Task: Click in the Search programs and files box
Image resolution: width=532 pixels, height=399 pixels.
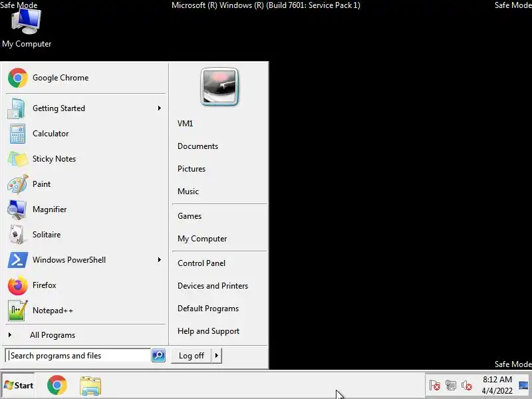Action: [78, 356]
